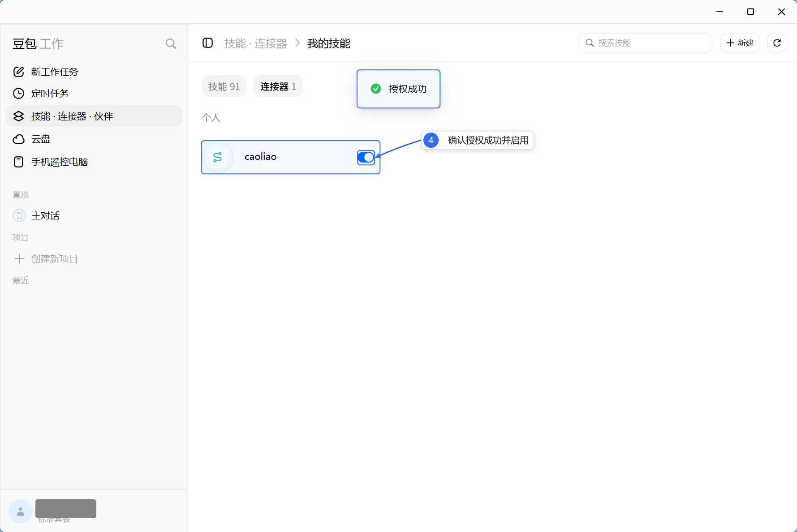Click the 云盘 cloud icon
The width and height of the screenshot is (797, 532).
pyautogui.click(x=18, y=139)
